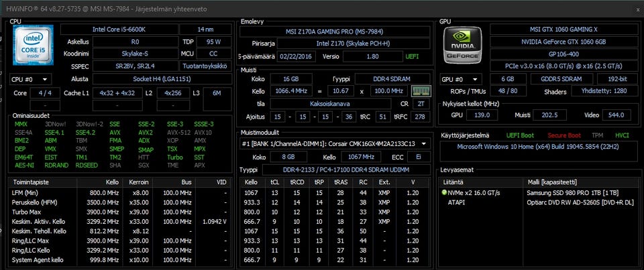644x270 pixels.
Task: Click the 4 / 4 core count
Action: coord(45,93)
